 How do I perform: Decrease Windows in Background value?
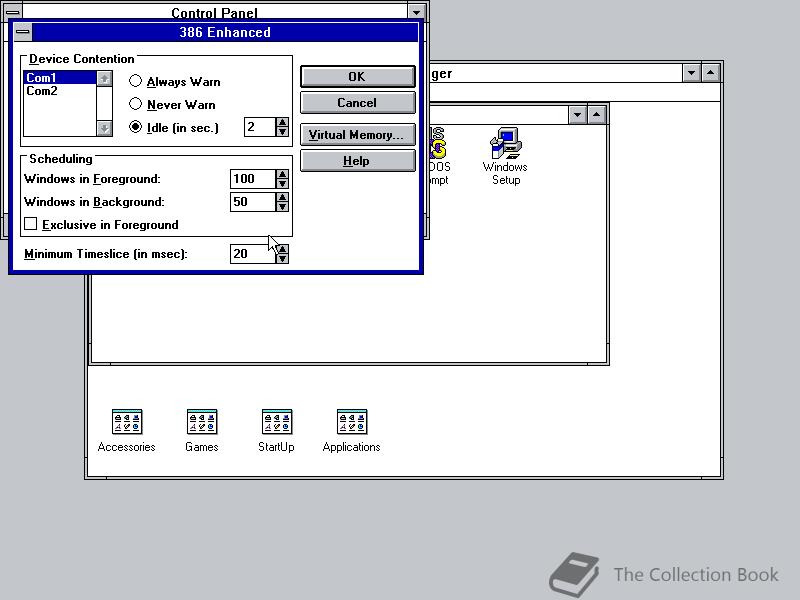pyautogui.click(x=282, y=207)
